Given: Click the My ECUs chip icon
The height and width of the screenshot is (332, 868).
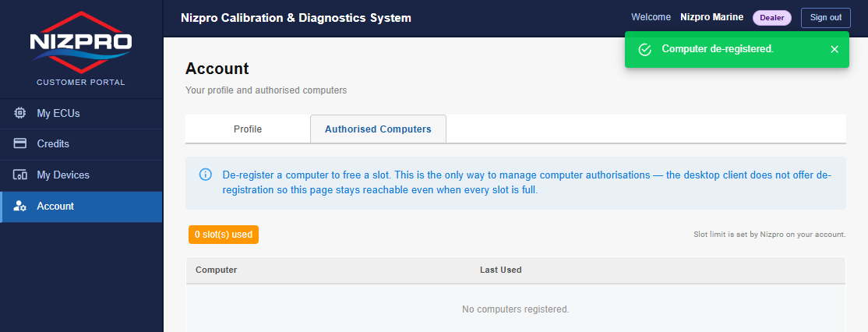Looking at the screenshot, I should click(x=20, y=114).
